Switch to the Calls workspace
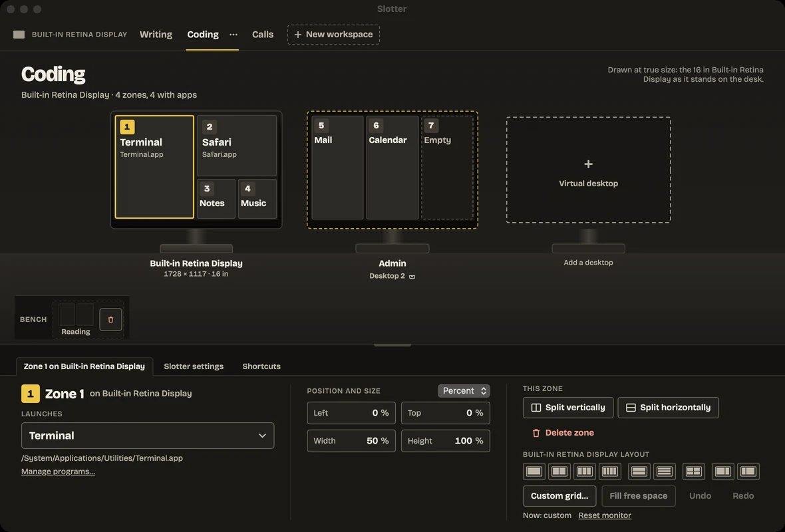 tap(263, 35)
